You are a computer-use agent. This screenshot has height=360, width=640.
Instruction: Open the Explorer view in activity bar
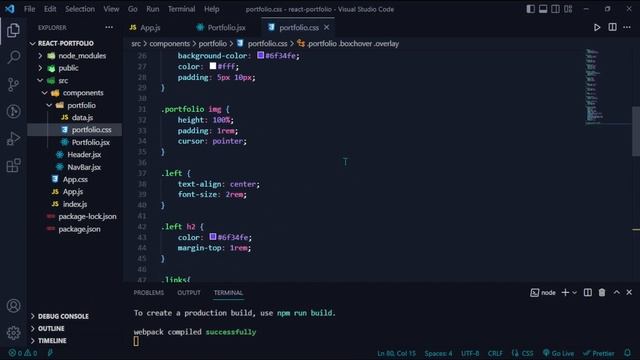[13, 30]
